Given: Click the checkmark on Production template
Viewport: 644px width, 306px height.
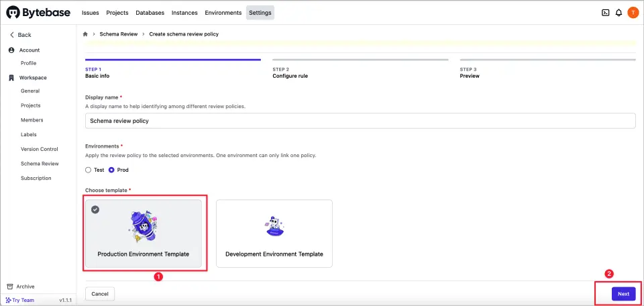Looking at the screenshot, I should [x=95, y=209].
